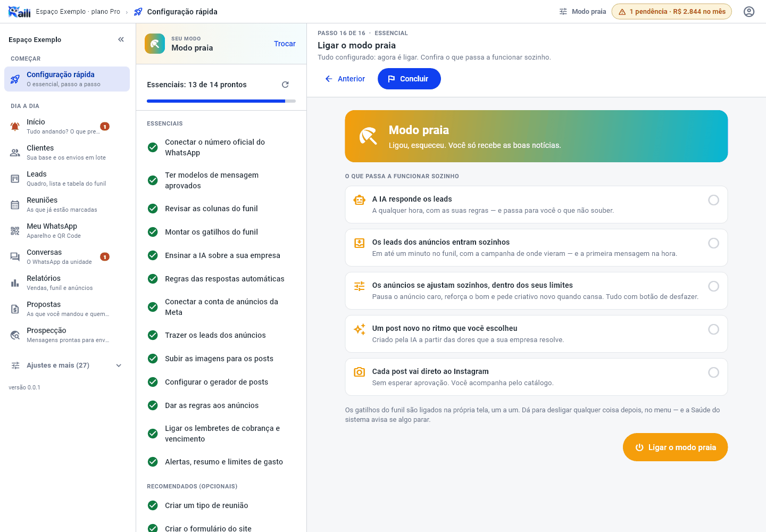Open Conversas in the sidebar
The width and height of the screenshot is (766, 532).
67,257
